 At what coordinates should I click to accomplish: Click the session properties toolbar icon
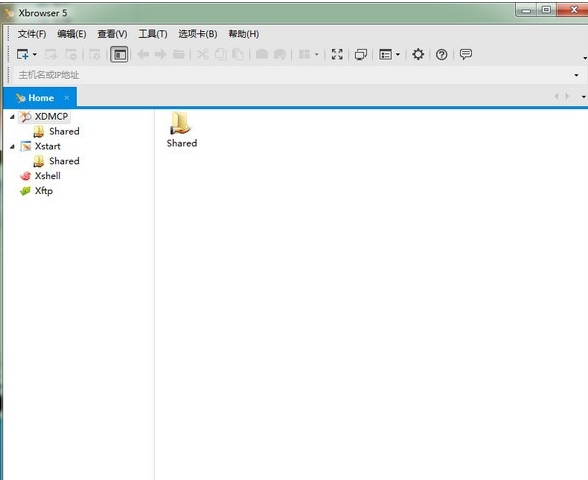tap(94, 55)
